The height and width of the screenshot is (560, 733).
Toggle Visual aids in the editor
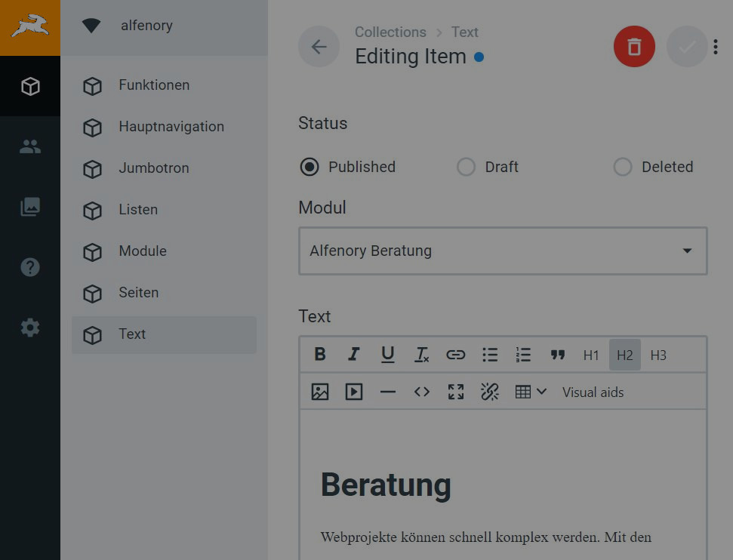pyautogui.click(x=593, y=392)
